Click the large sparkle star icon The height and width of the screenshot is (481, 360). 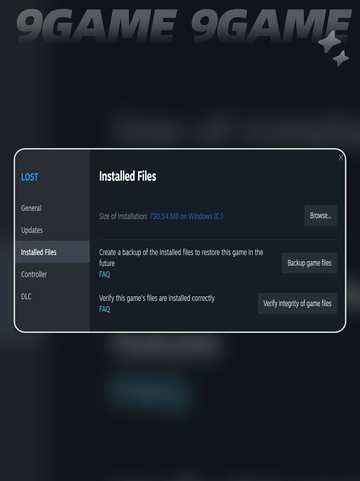tap(330, 42)
